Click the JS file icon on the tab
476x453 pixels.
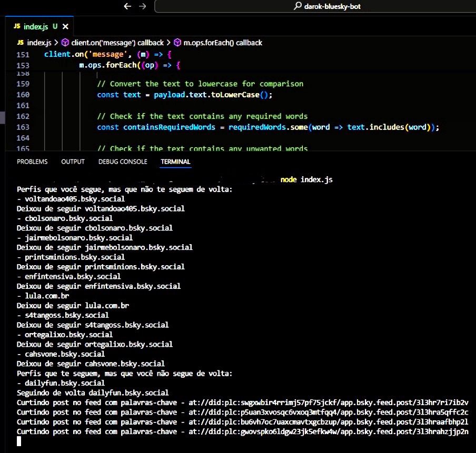(x=17, y=26)
